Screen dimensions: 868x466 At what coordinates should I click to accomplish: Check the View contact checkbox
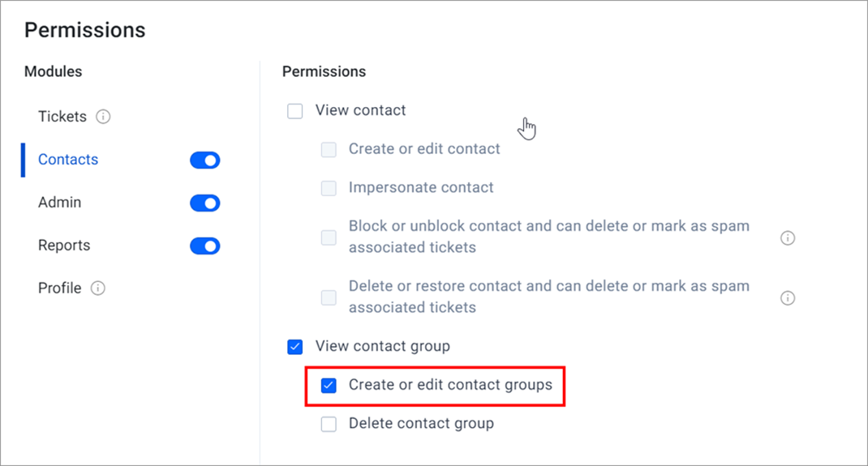(x=295, y=111)
